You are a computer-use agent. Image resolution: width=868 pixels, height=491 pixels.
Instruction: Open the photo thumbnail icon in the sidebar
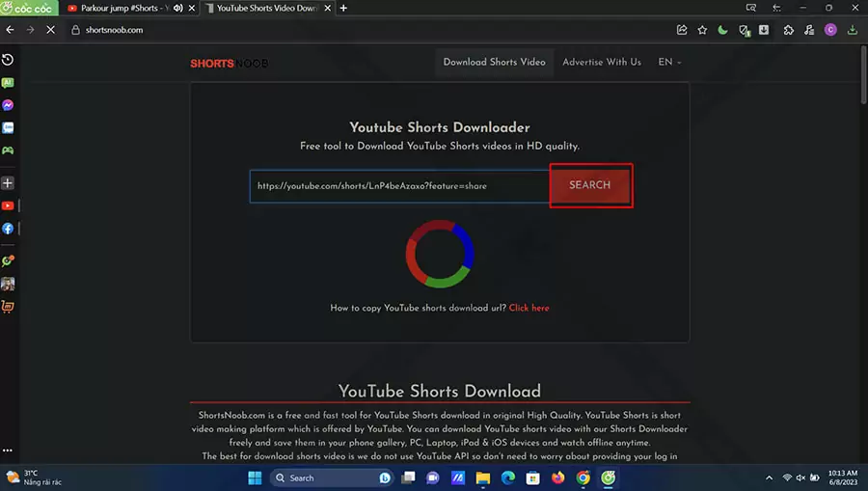pyautogui.click(x=8, y=284)
